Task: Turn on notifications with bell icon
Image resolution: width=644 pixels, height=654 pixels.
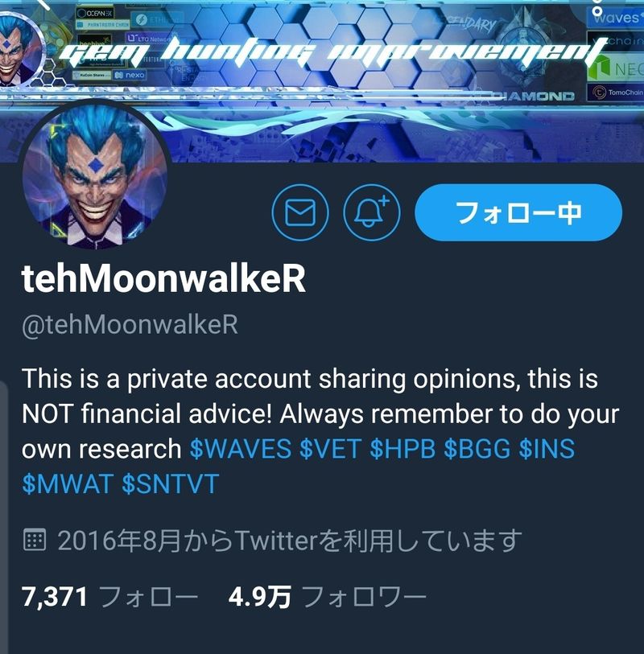Action: [371, 212]
